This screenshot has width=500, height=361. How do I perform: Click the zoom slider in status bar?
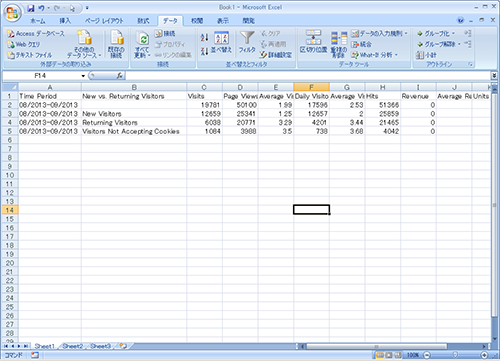[455, 355]
